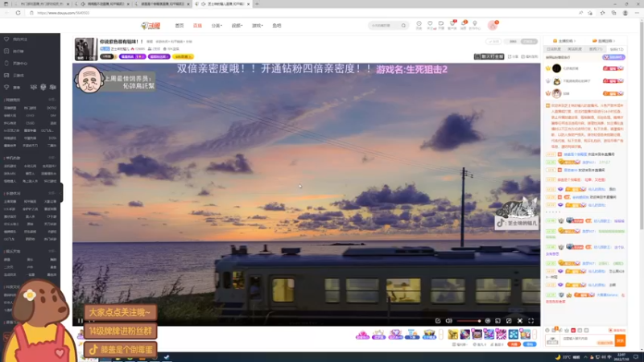644x362 pixels.
Task: Expand the 分类 navigation dropdown
Action: (x=217, y=26)
